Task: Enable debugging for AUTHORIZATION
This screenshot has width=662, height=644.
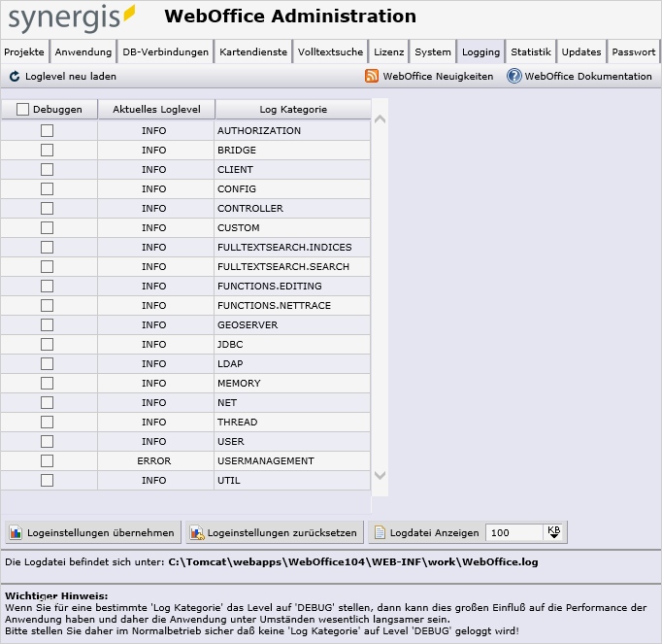Action: point(47,130)
